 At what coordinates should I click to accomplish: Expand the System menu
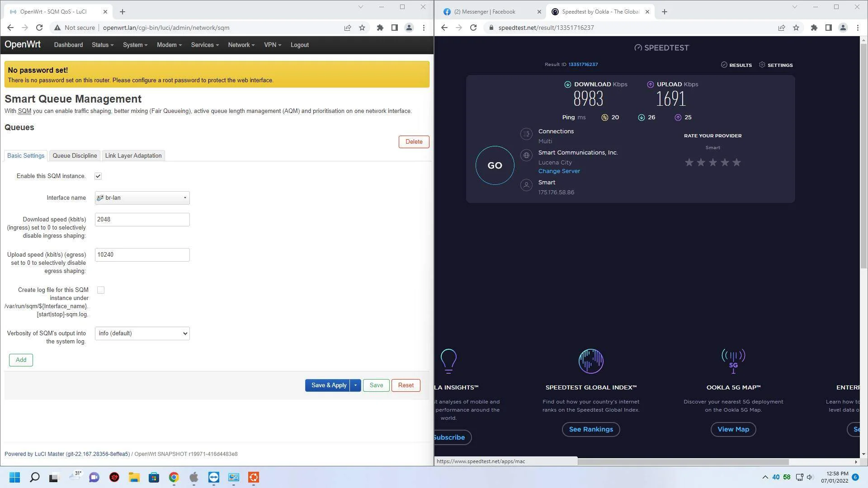click(135, 45)
